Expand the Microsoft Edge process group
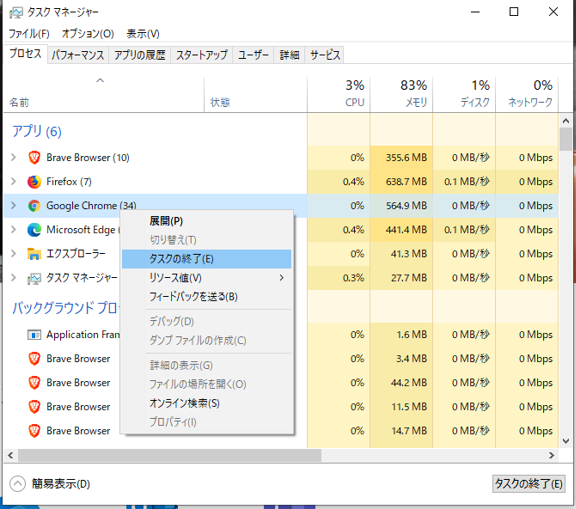The width and height of the screenshot is (576, 509). (14, 230)
